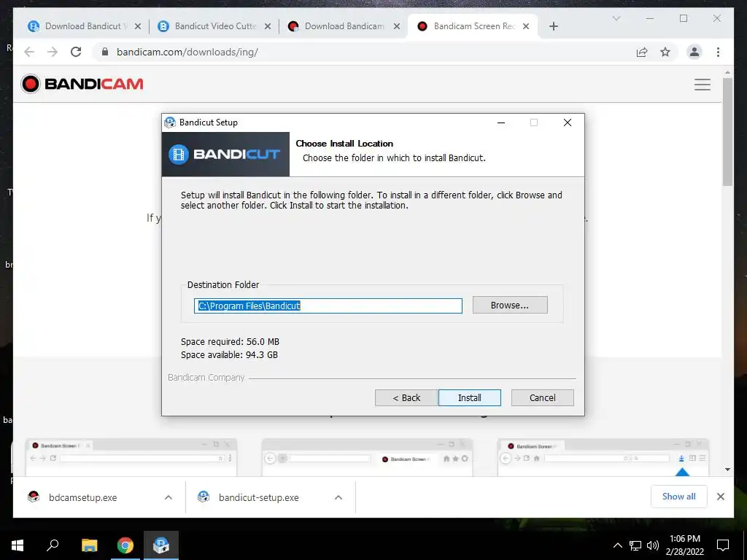This screenshot has height=560, width=747.
Task: Open bandicut-setup.exe download item
Action: coord(258,497)
